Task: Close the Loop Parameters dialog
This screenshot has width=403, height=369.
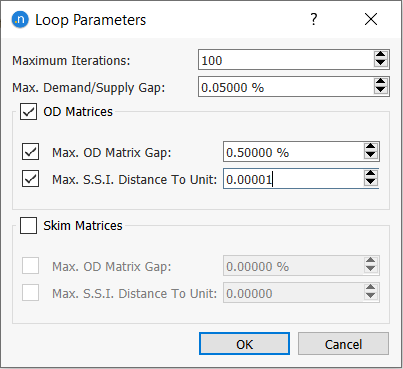Action: tap(371, 19)
